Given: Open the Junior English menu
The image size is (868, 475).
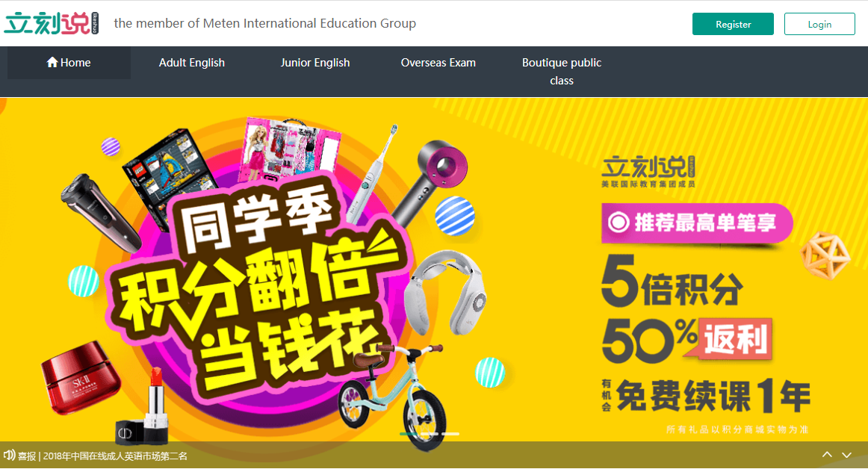Looking at the screenshot, I should pyautogui.click(x=315, y=63).
